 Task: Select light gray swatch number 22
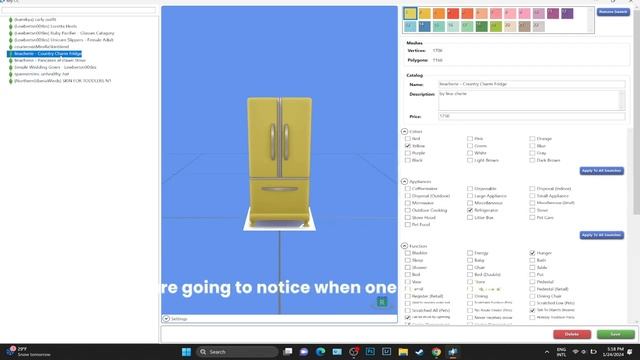(538, 27)
